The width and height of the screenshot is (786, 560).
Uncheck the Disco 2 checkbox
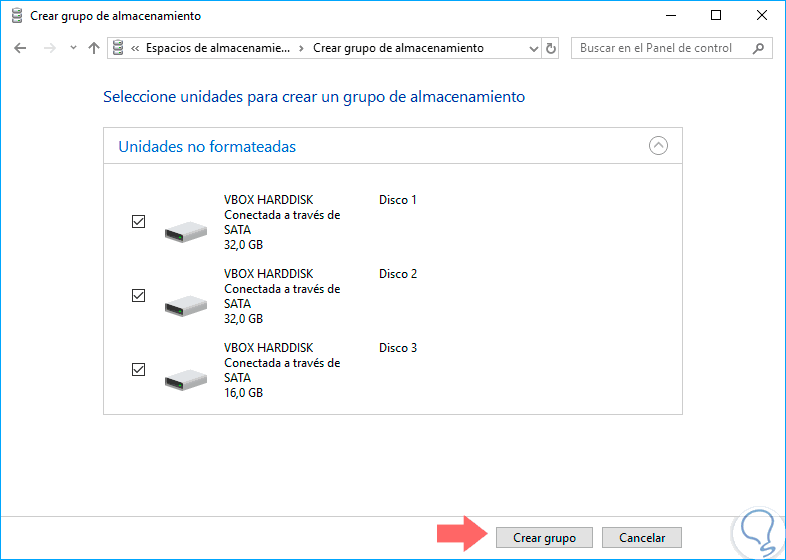tap(139, 296)
